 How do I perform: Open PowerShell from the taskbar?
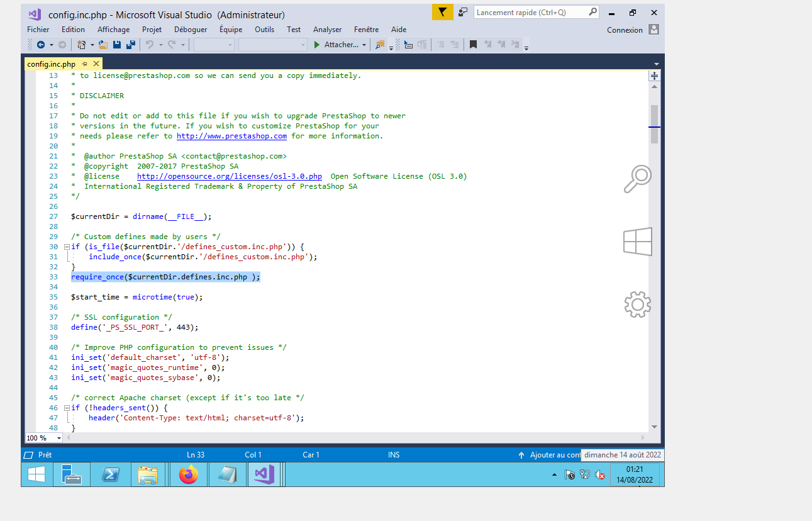[x=111, y=474]
